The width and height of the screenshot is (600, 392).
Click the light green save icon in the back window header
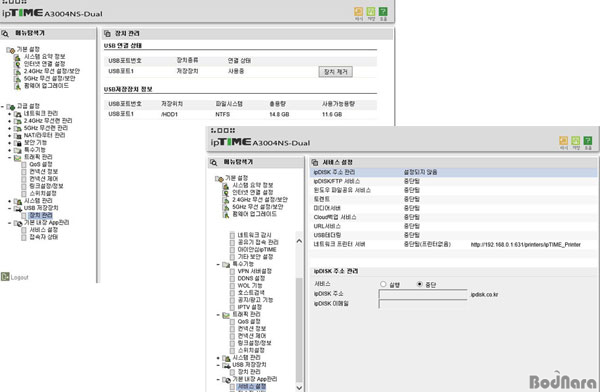371,11
